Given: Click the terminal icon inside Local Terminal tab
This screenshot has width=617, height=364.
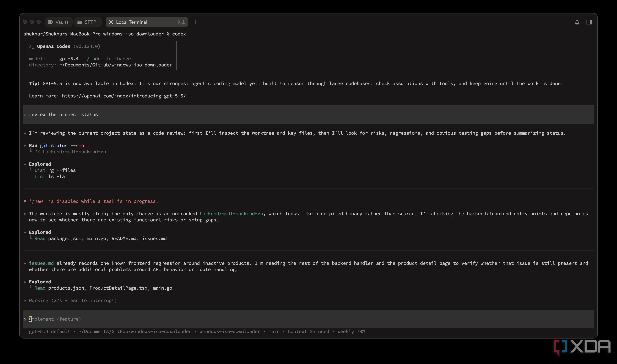Looking at the screenshot, I should 181,22.
